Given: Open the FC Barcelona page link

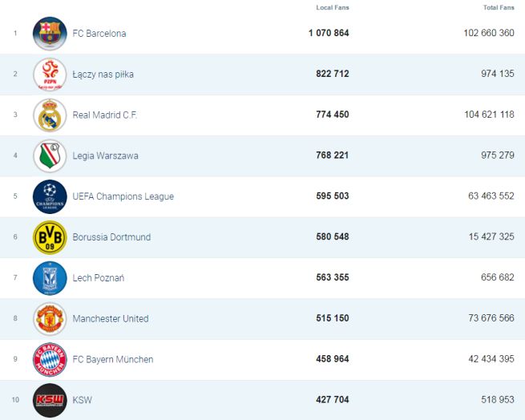Looking at the screenshot, I should click(x=99, y=34).
